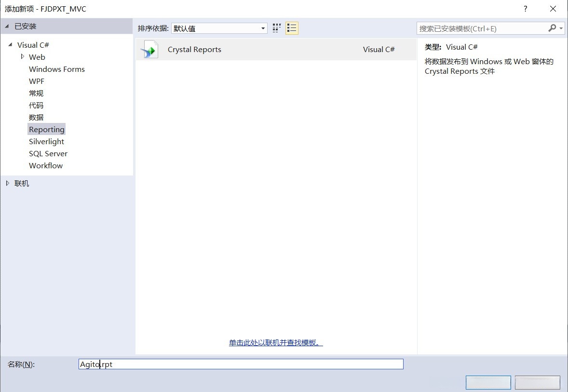The image size is (568, 392).
Task: Select Workflow category
Action: pyautogui.click(x=46, y=165)
